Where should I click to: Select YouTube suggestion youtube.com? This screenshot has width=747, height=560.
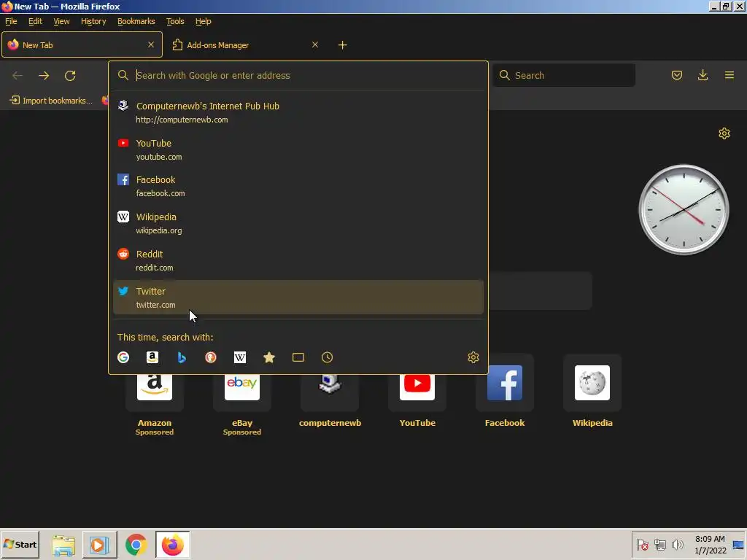click(298, 149)
